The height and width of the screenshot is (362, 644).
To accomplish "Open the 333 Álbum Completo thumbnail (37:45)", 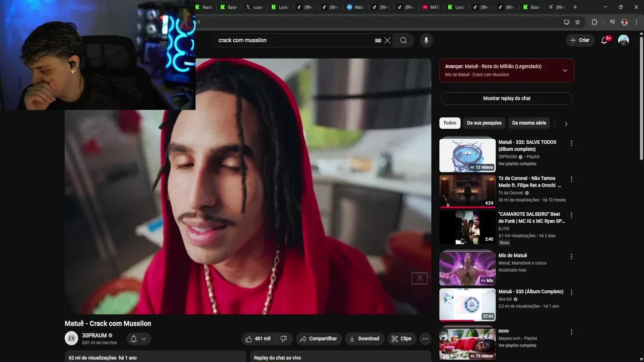I will (x=467, y=305).
